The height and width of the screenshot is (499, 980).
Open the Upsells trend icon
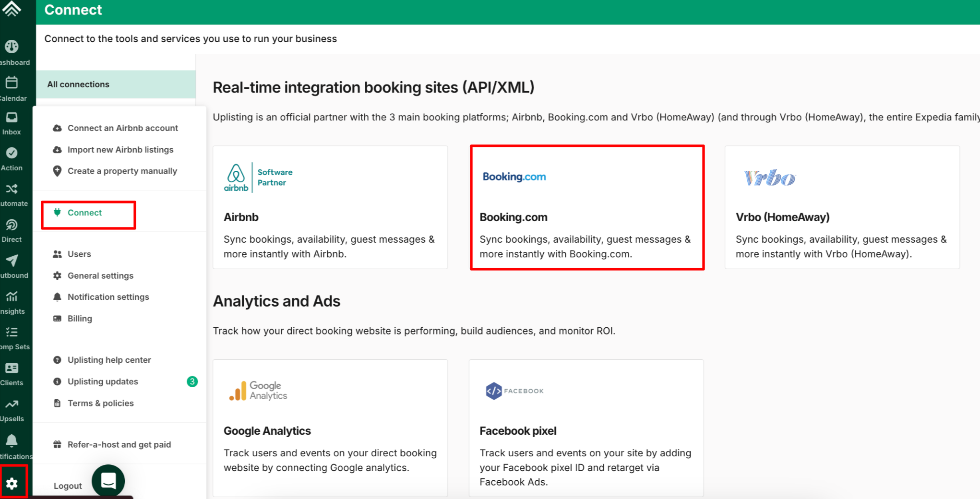[x=12, y=404]
